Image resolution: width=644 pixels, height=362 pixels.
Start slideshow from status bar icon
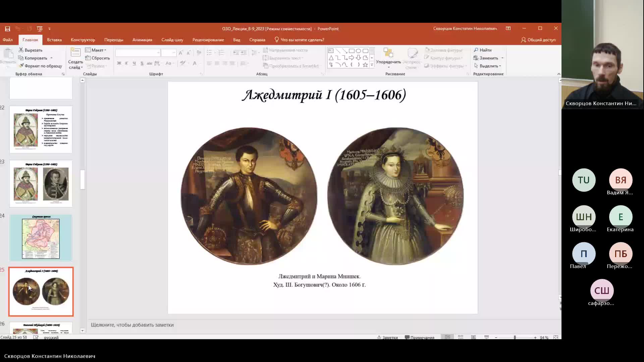[x=486, y=337]
